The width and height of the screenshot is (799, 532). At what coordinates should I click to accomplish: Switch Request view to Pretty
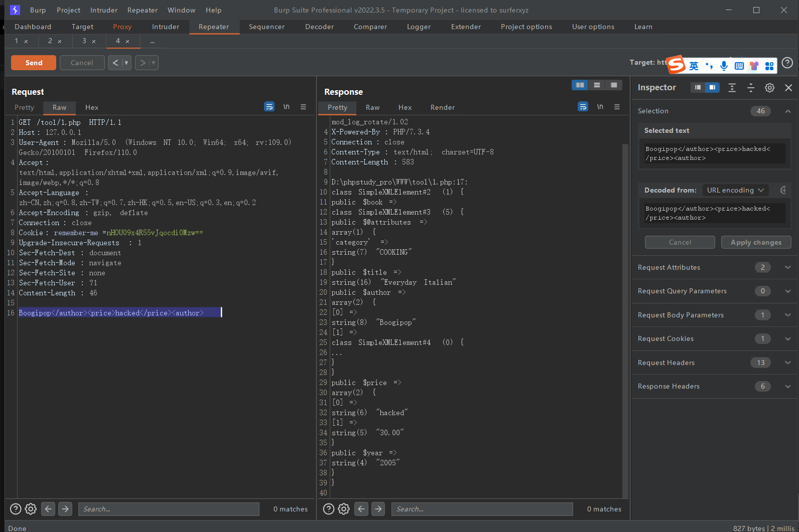[24, 107]
